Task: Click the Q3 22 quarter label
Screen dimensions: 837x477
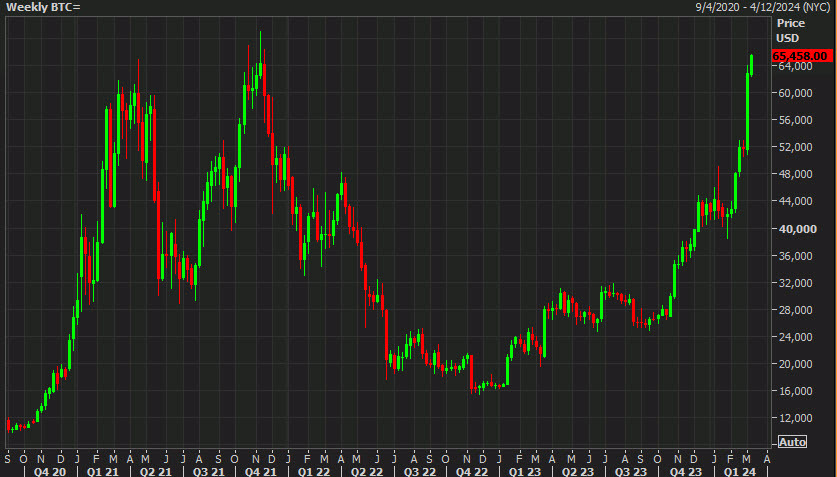Action: (x=420, y=472)
